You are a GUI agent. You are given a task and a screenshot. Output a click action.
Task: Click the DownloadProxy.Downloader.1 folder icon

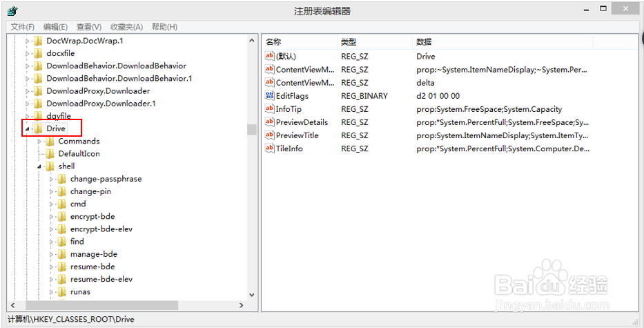point(38,104)
